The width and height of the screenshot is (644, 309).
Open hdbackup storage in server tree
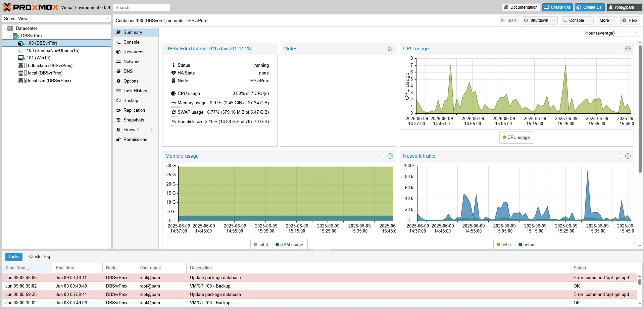[50, 66]
